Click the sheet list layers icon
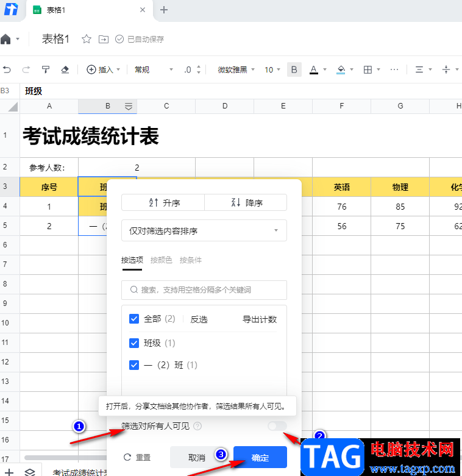This screenshot has width=462, height=476. click(29, 472)
